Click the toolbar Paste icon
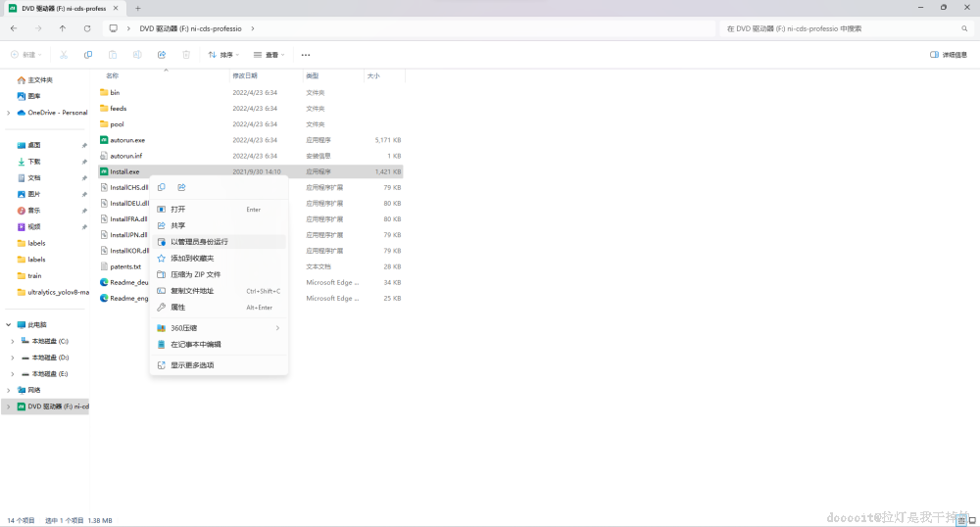 113,55
